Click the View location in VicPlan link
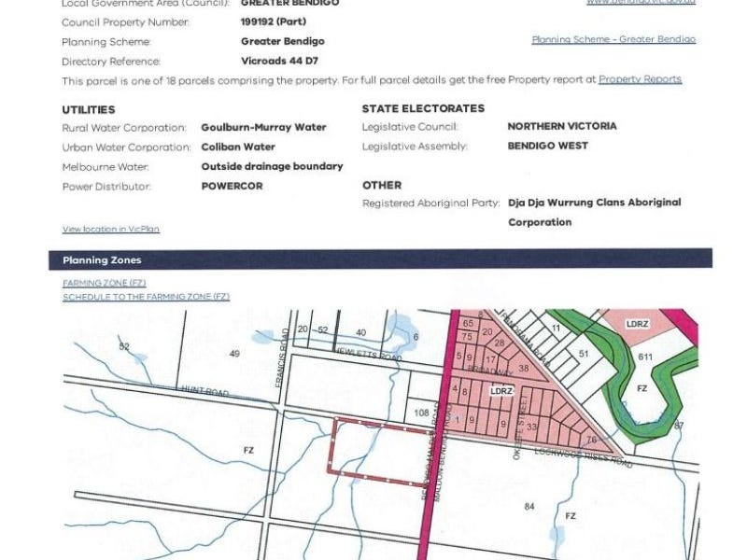Screen dimensions: 747x560 click(x=110, y=229)
